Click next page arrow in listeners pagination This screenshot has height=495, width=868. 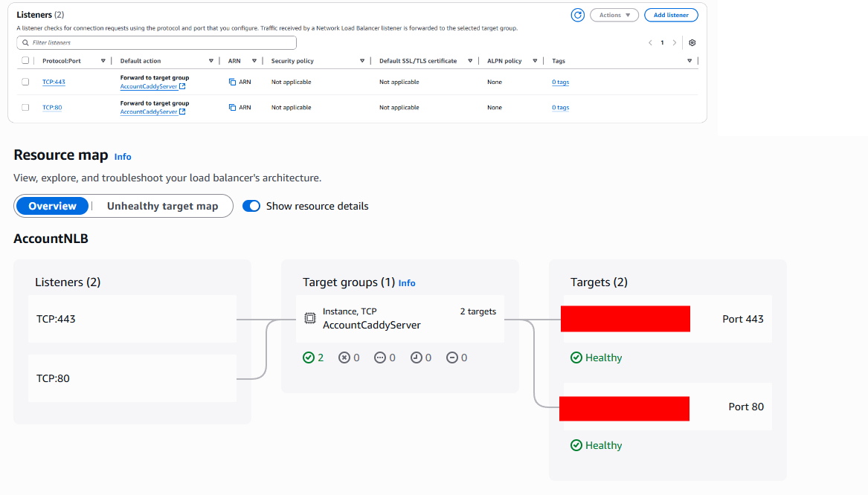coord(675,43)
